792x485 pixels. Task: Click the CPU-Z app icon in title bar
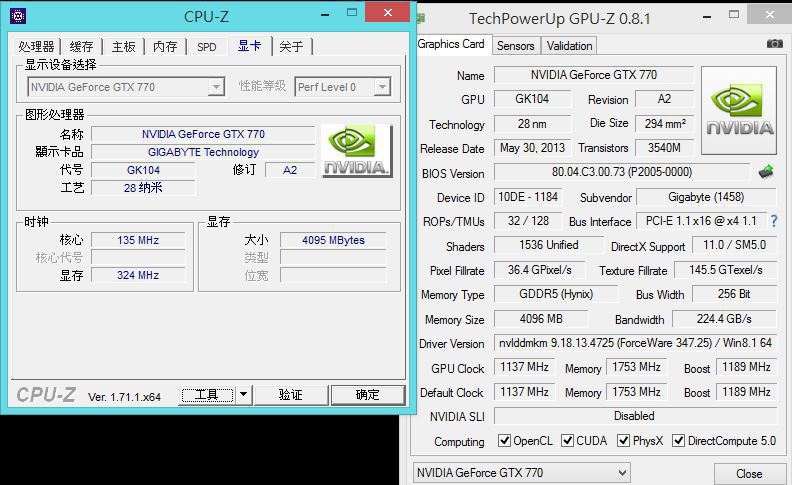pyautogui.click(x=18, y=16)
